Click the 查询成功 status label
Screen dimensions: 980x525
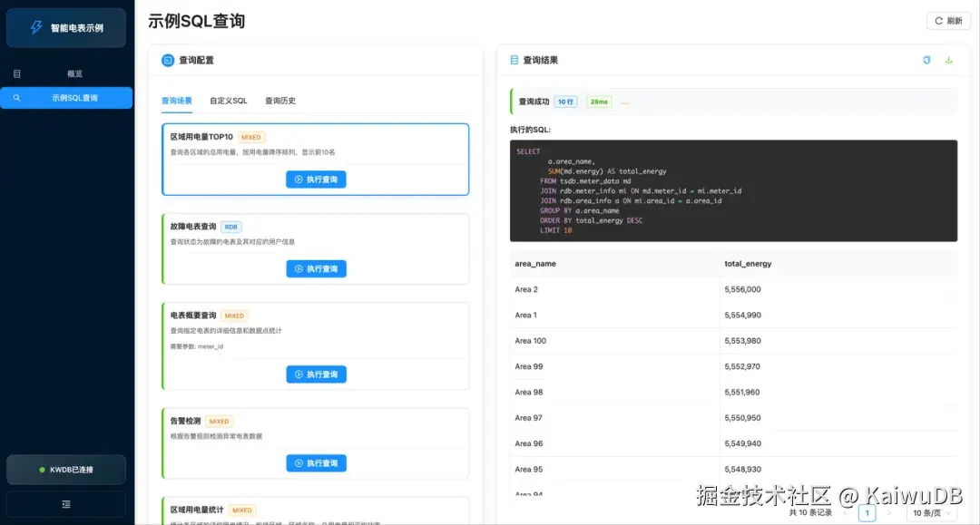(x=534, y=102)
